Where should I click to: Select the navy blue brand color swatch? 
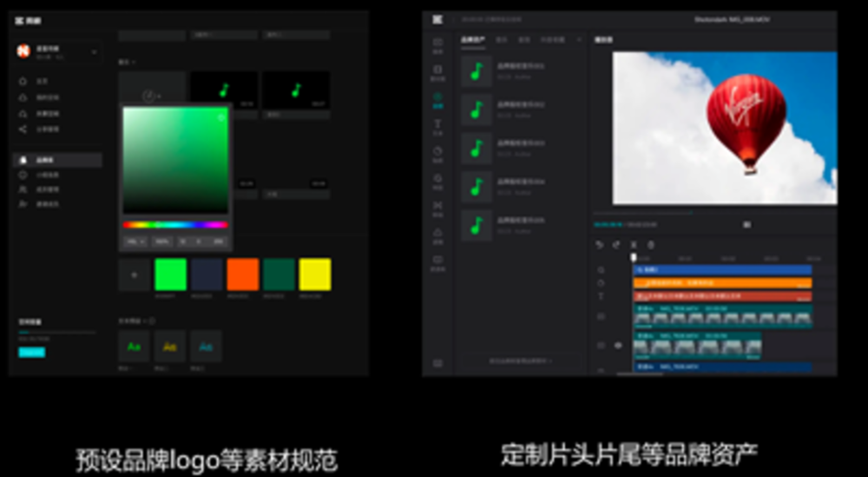(207, 275)
